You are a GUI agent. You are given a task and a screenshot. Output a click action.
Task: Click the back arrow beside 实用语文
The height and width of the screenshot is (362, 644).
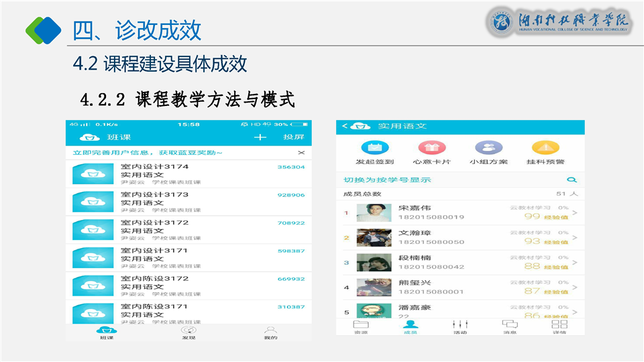tap(345, 126)
